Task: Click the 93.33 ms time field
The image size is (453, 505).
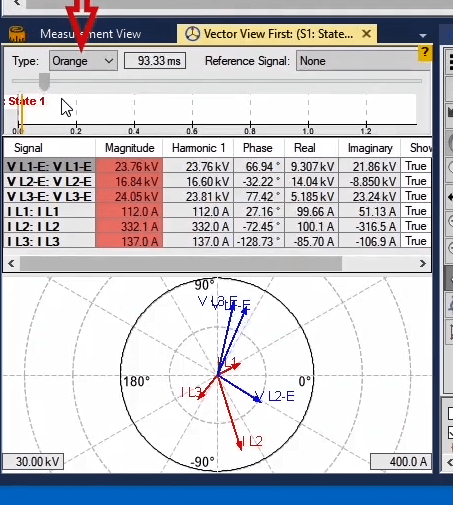Action: 155,61
